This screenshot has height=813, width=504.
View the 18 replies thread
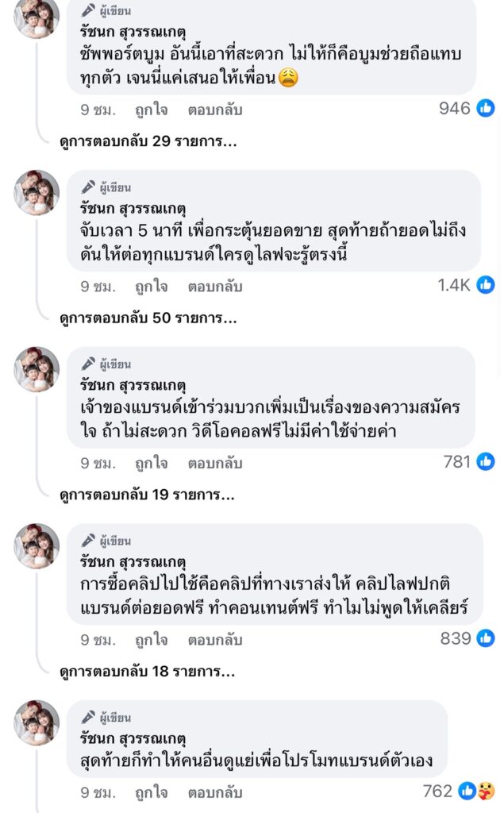[x=148, y=672]
